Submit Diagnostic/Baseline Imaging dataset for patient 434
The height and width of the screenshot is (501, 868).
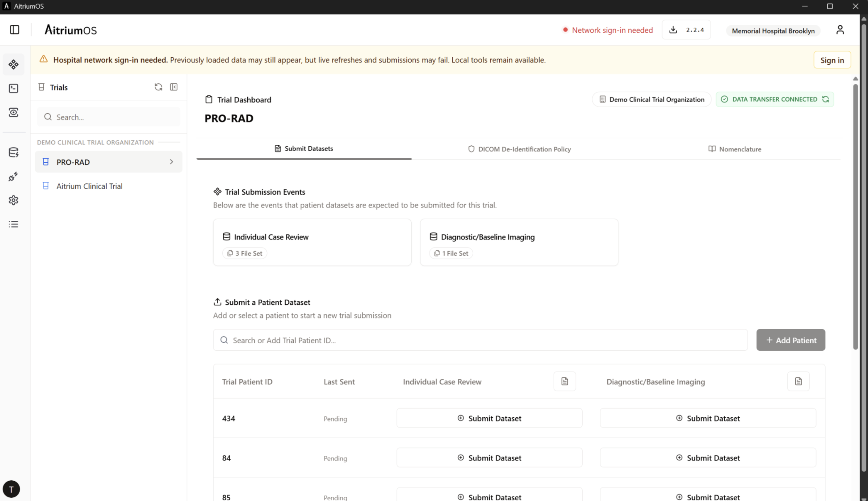[x=708, y=418]
